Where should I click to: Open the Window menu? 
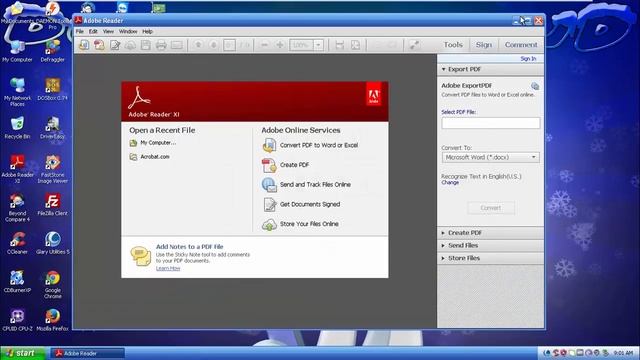(128, 31)
